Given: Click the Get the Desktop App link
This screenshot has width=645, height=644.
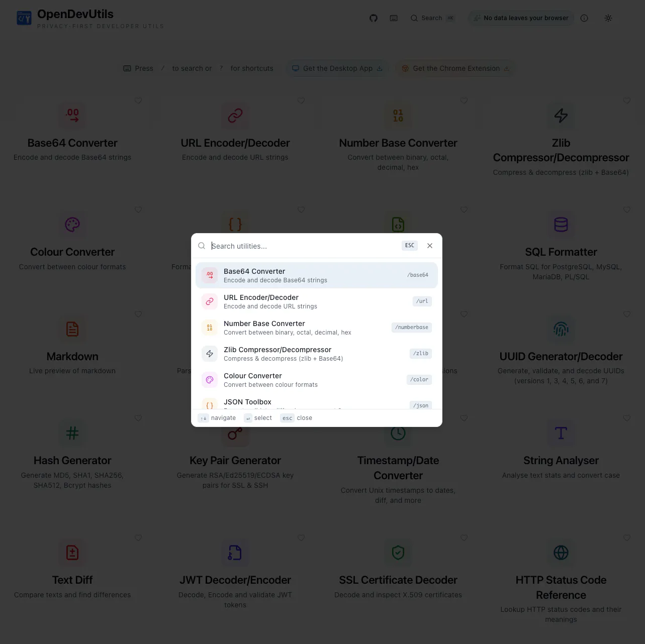Looking at the screenshot, I should point(338,68).
